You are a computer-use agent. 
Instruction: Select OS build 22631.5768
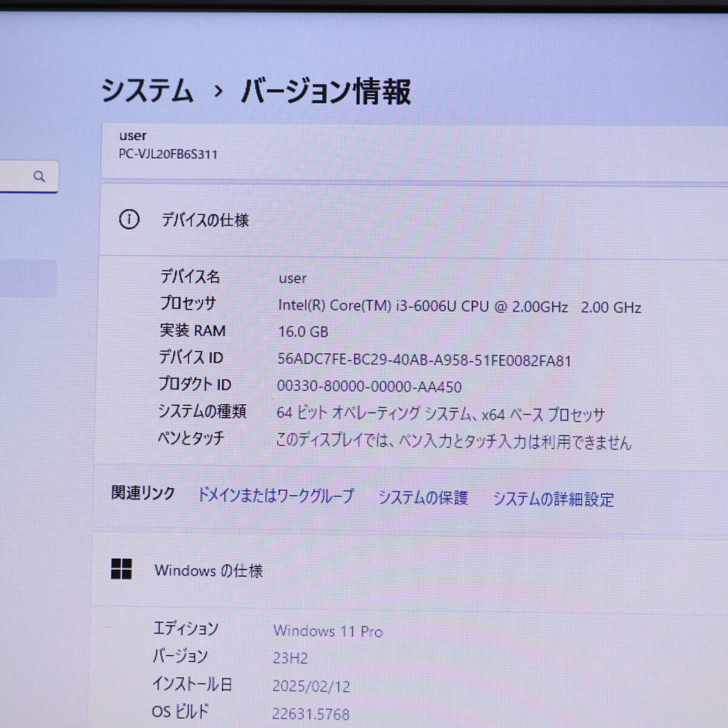(x=311, y=714)
